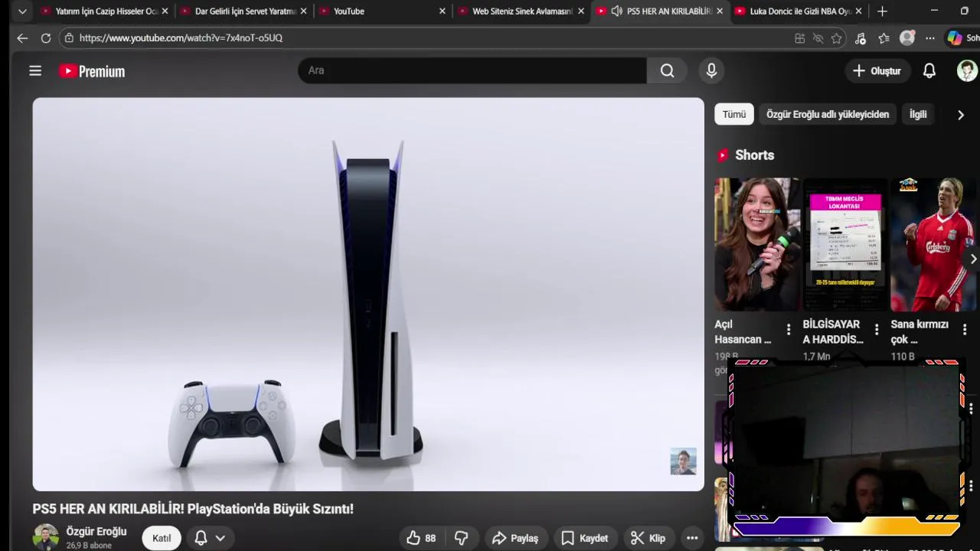Image resolution: width=980 pixels, height=551 pixels.
Task: Select the İlgili filter chip
Action: point(918,114)
